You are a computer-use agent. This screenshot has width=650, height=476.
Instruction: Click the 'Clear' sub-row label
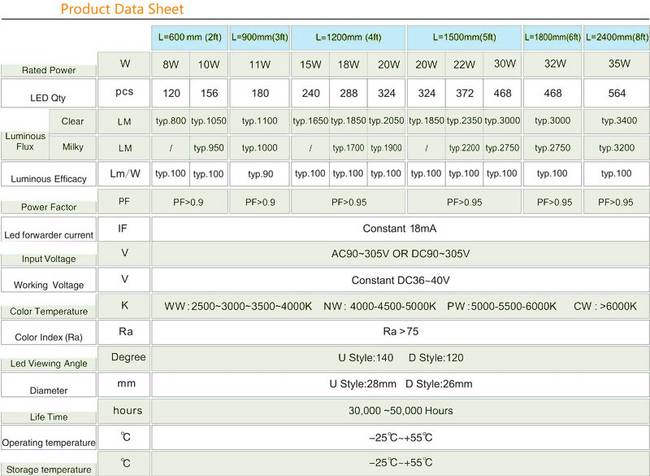click(73, 121)
